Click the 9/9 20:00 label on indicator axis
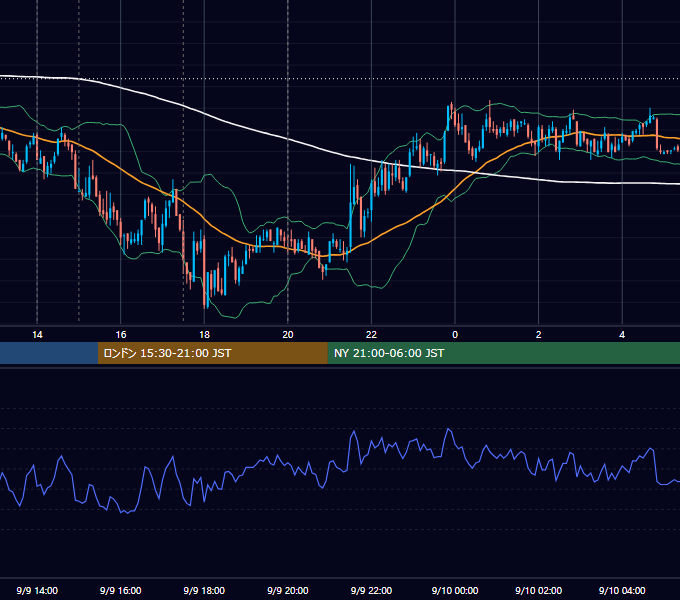 click(288, 590)
